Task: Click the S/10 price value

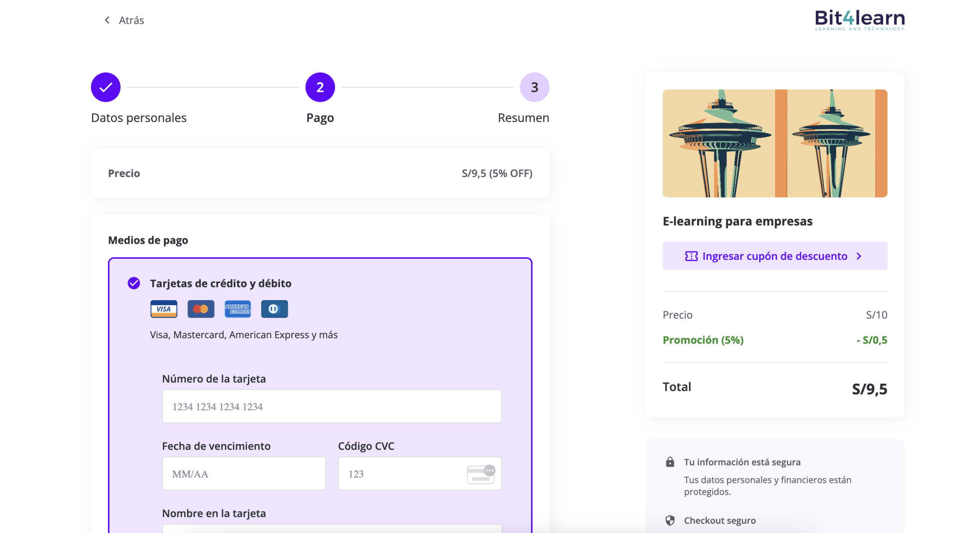Action: (x=877, y=315)
